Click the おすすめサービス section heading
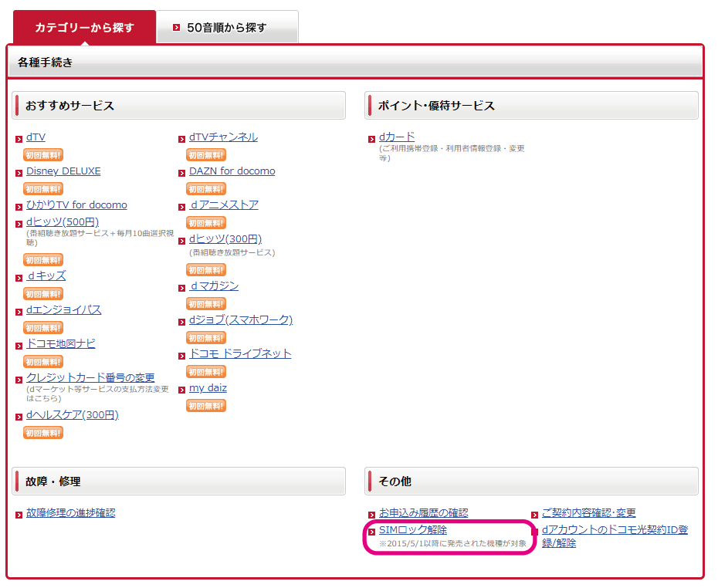 178,106
